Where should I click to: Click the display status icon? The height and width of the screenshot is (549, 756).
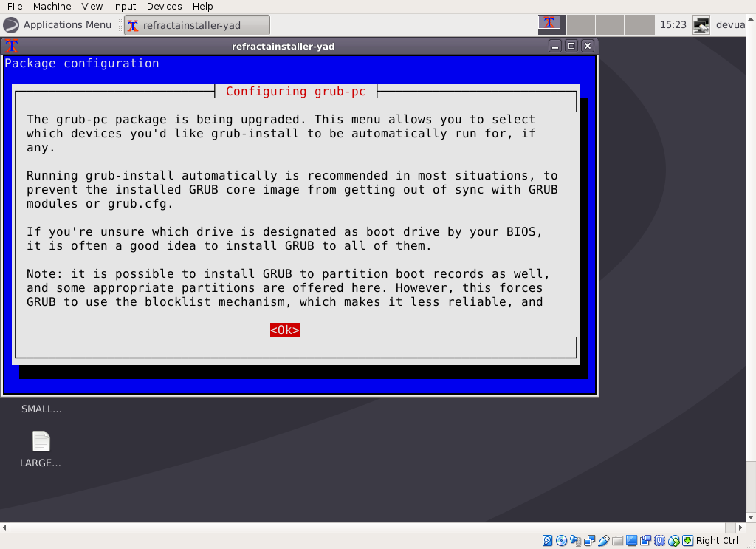[631, 541]
